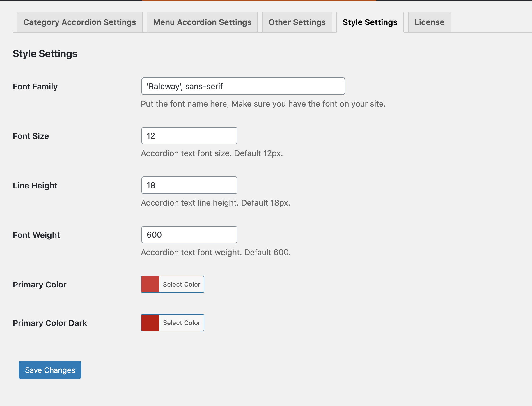Switch to the Other Settings tab
The image size is (532, 406).
click(297, 22)
